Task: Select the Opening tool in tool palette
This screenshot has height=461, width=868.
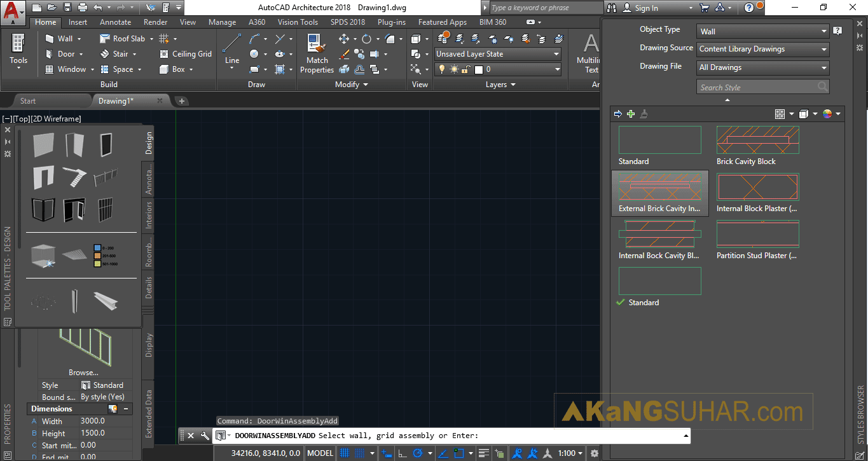Action: [44, 177]
